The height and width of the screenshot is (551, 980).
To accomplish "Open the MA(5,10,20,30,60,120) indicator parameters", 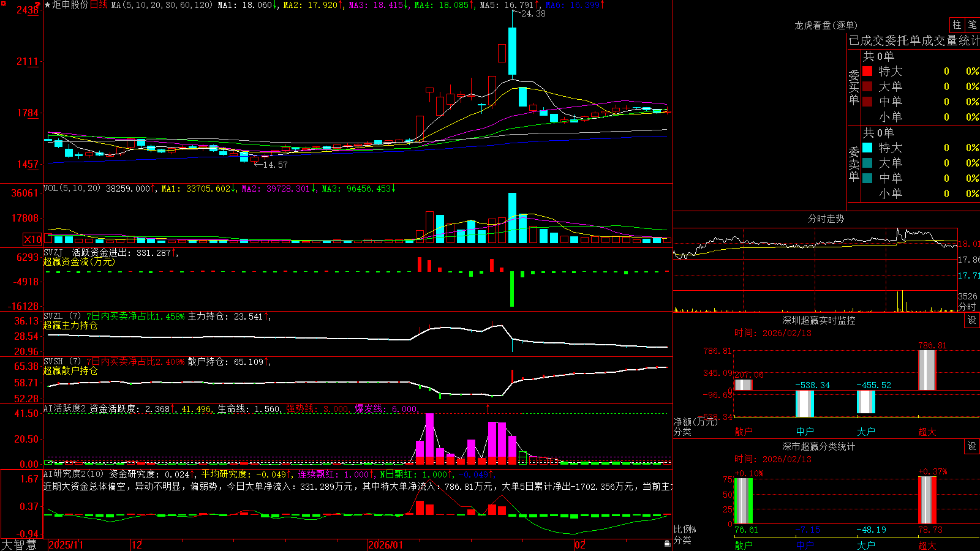I will (162, 5).
